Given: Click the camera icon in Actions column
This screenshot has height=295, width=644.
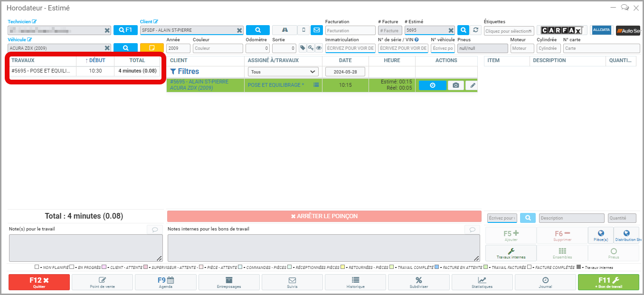Looking at the screenshot, I should [x=455, y=85].
